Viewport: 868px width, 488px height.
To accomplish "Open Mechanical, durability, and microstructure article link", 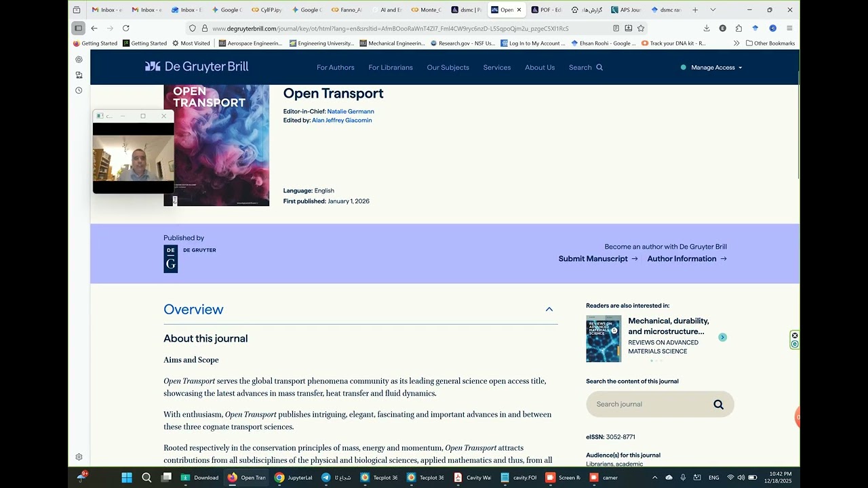I will coord(669,326).
